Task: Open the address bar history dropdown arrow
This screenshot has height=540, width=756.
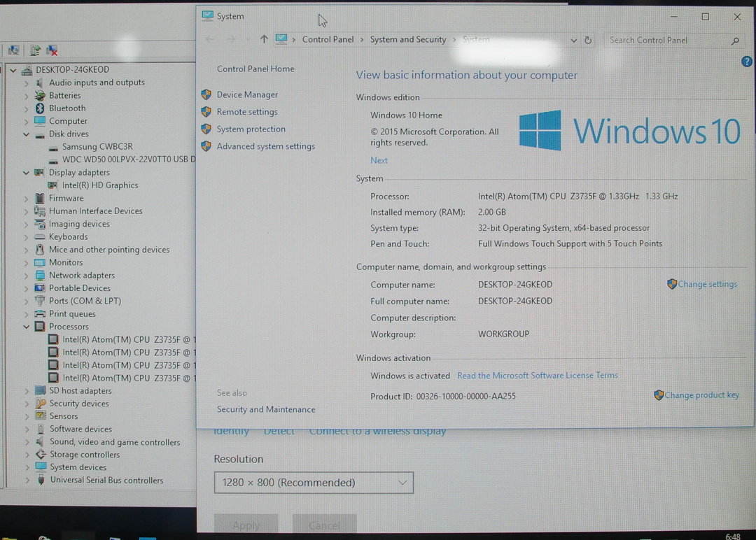Action: 573,41
